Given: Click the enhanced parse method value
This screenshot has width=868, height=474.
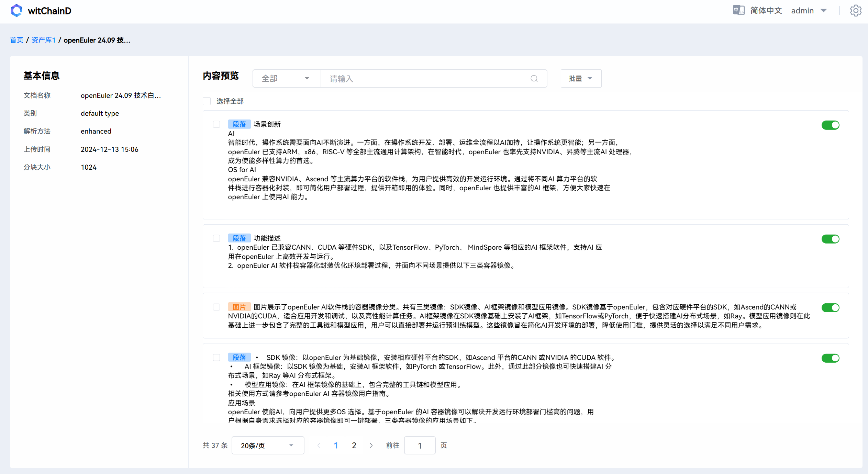Looking at the screenshot, I should tap(96, 131).
